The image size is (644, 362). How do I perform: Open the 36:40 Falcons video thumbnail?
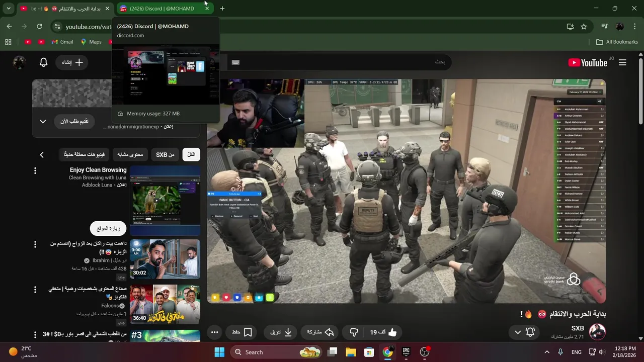click(165, 304)
